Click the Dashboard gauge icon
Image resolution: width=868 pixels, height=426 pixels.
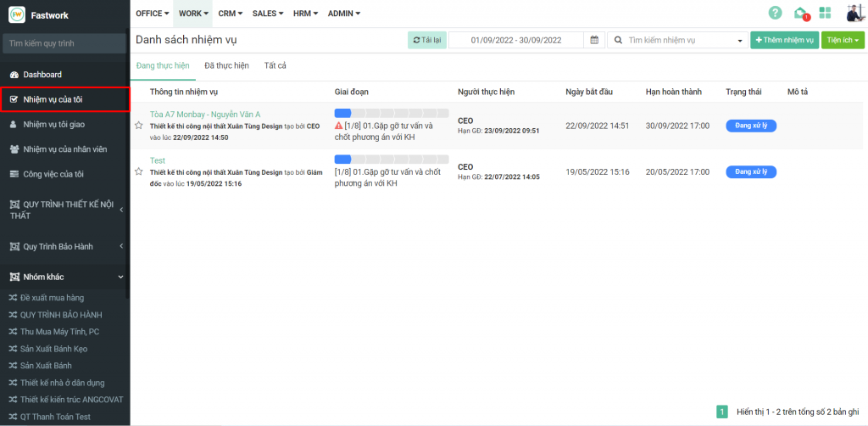tap(14, 75)
